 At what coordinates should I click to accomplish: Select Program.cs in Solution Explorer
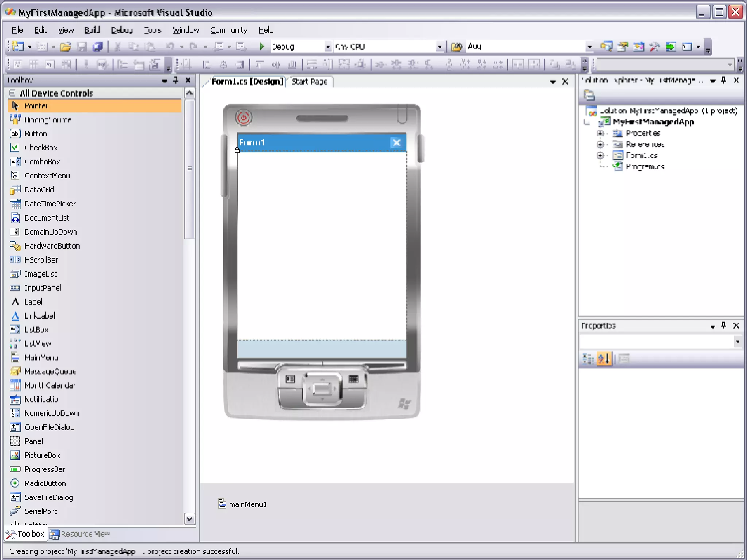[x=645, y=167]
